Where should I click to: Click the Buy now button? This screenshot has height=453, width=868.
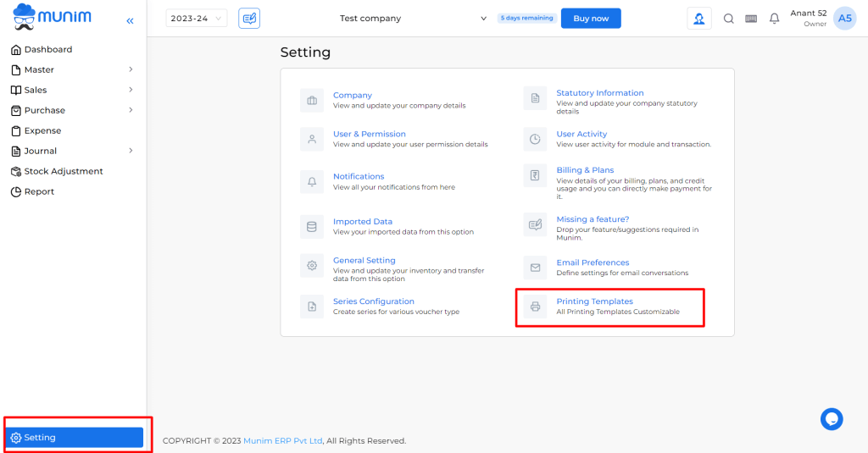pos(591,19)
